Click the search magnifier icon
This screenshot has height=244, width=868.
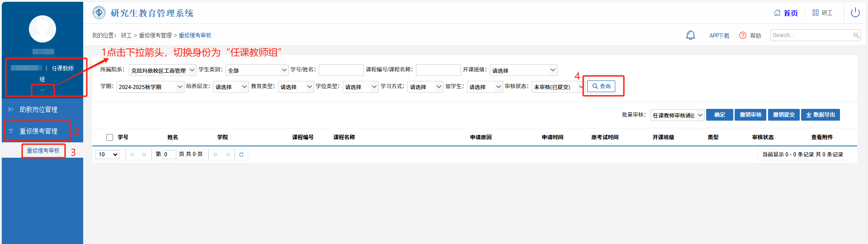coord(856,35)
